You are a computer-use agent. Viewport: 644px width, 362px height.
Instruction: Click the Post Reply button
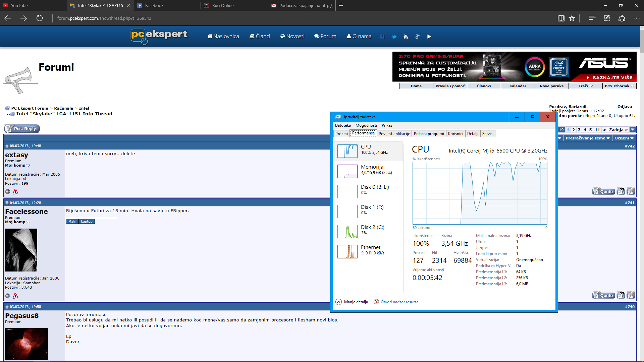tap(22, 129)
